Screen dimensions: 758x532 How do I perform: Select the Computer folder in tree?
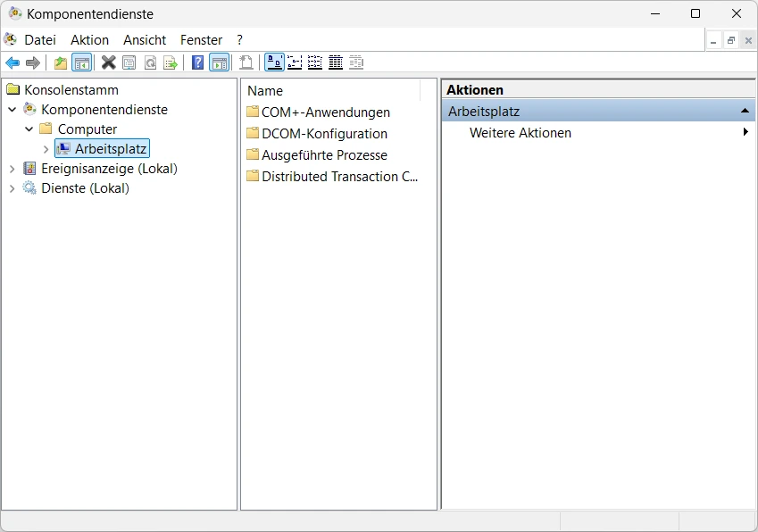[87, 129]
